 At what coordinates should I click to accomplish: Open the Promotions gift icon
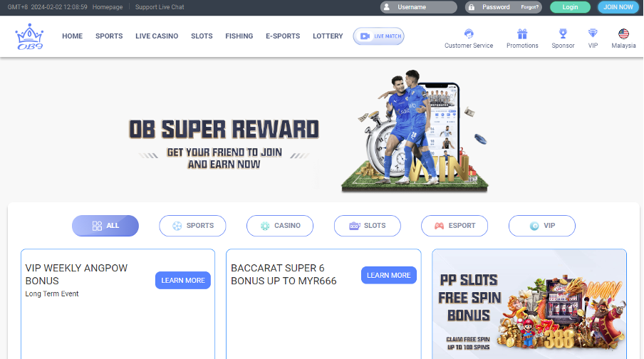[x=522, y=33]
